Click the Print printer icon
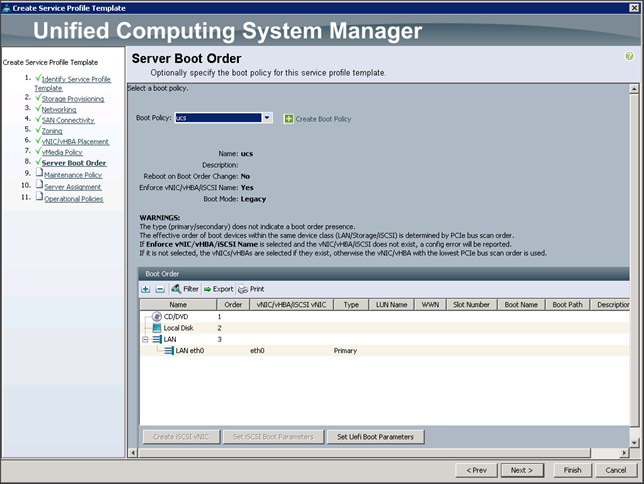644x484 pixels. coord(243,289)
